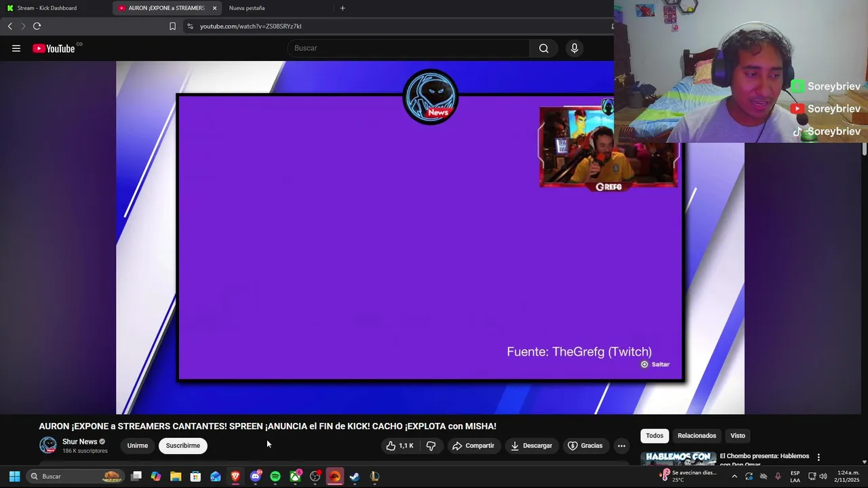Close the AURON YouTube tab

(214, 8)
